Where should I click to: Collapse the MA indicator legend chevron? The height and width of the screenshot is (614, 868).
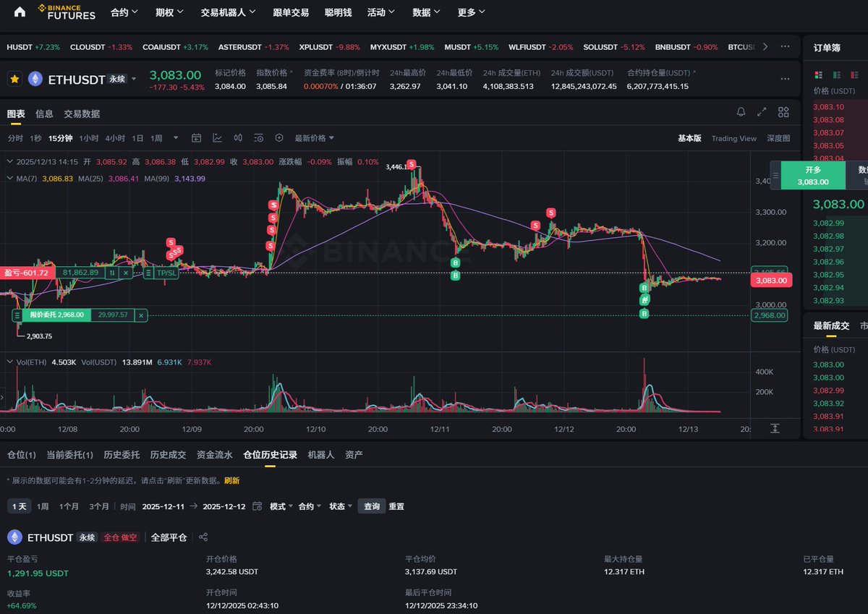click(x=9, y=179)
